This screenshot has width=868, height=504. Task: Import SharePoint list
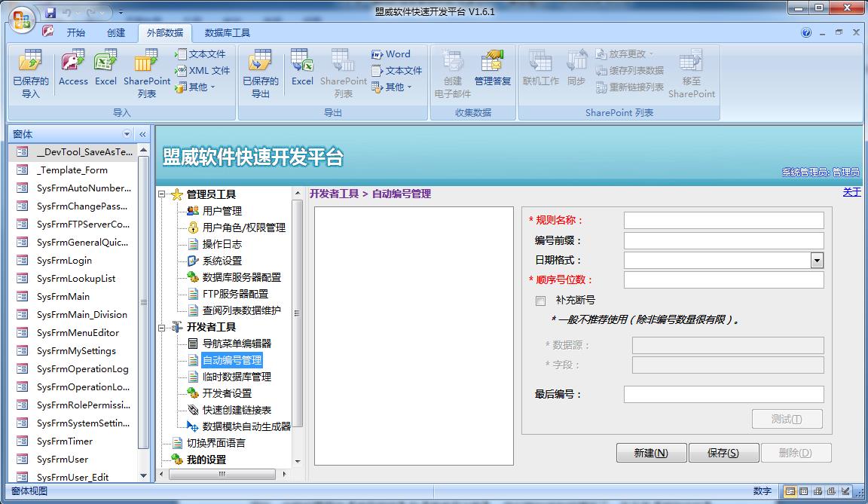[x=147, y=74]
